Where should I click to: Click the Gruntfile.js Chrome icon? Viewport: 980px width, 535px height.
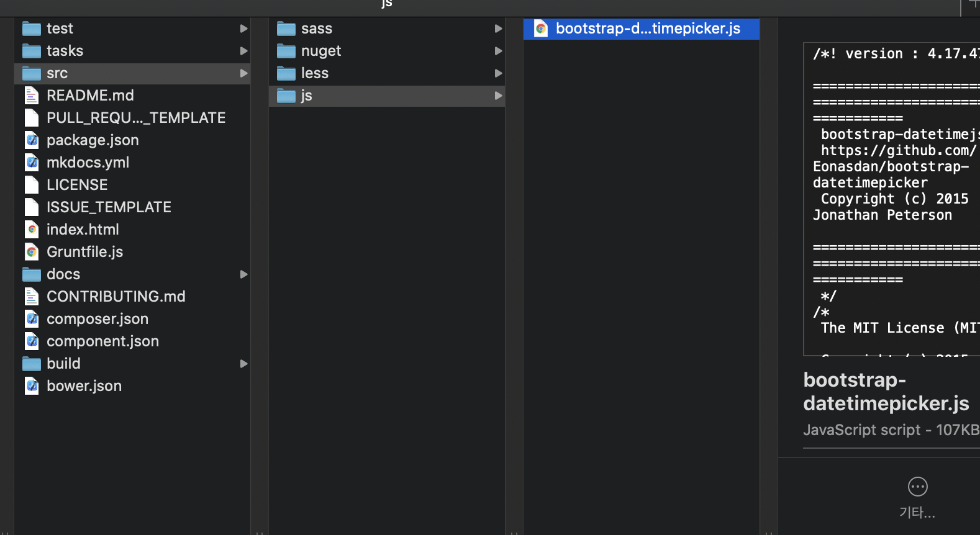[x=32, y=252]
